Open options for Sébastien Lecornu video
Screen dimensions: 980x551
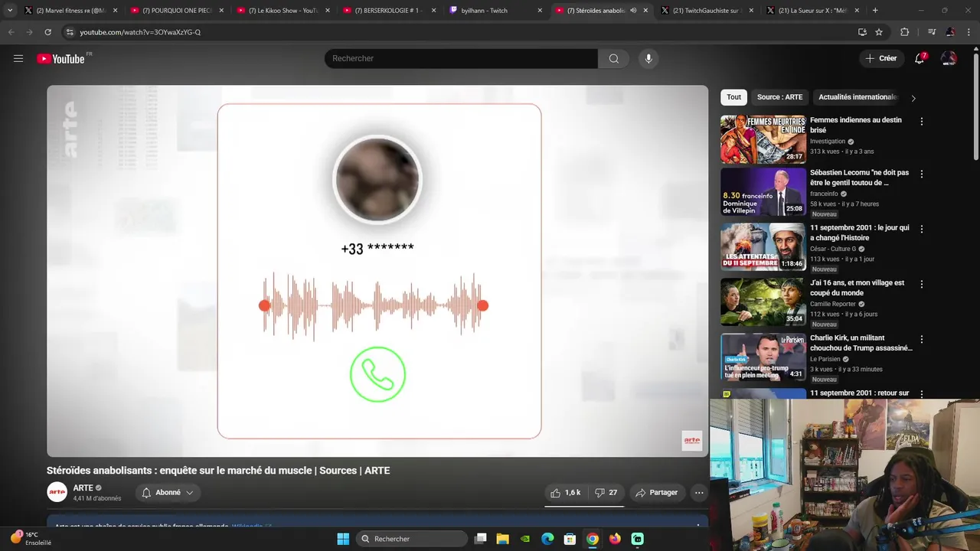pos(922,174)
